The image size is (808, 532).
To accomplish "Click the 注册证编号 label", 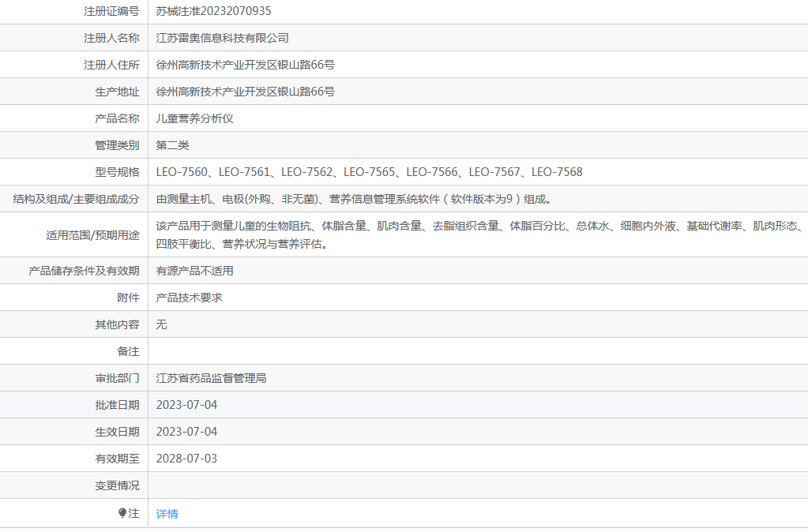I will point(112,11).
